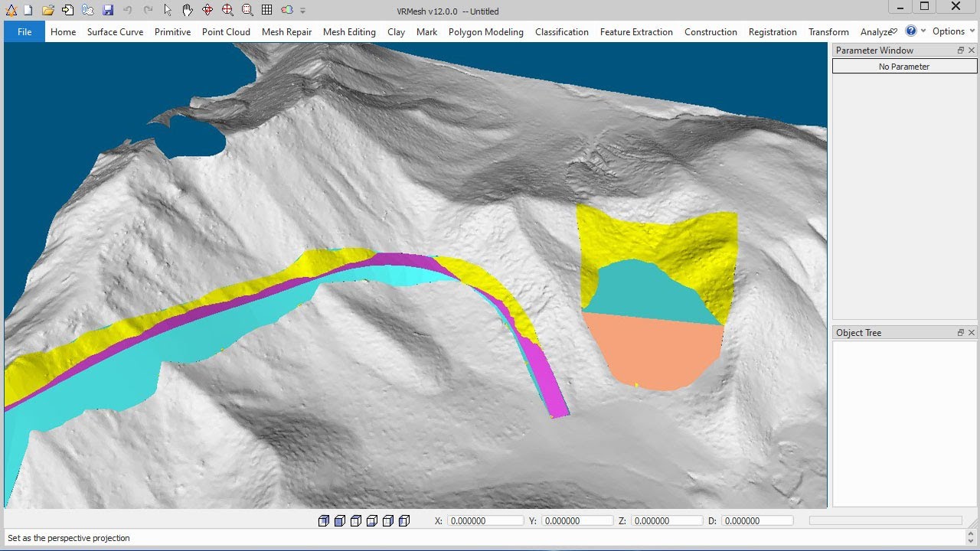The height and width of the screenshot is (551, 980).
Task: Create a new blank document
Action: pyautogui.click(x=28, y=10)
